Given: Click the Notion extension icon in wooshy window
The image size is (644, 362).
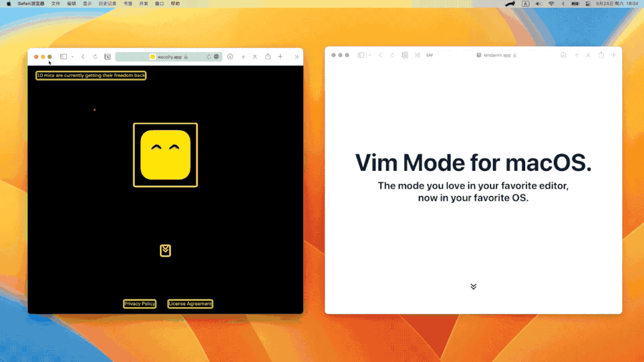Looking at the screenshot, I should pos(107,57).
